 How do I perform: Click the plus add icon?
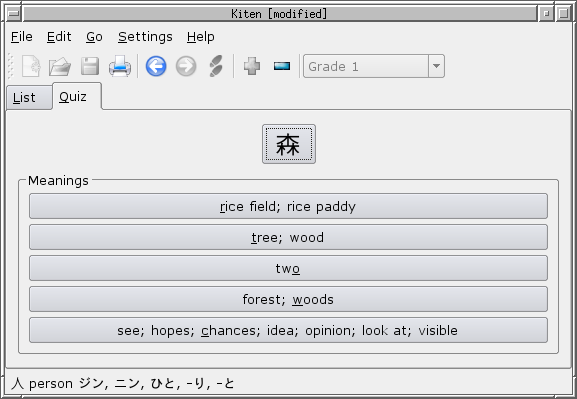(252, 66)
